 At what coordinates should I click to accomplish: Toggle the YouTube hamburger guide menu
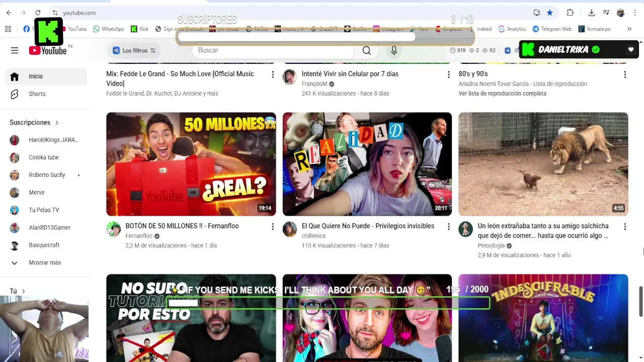click(15, 50)
